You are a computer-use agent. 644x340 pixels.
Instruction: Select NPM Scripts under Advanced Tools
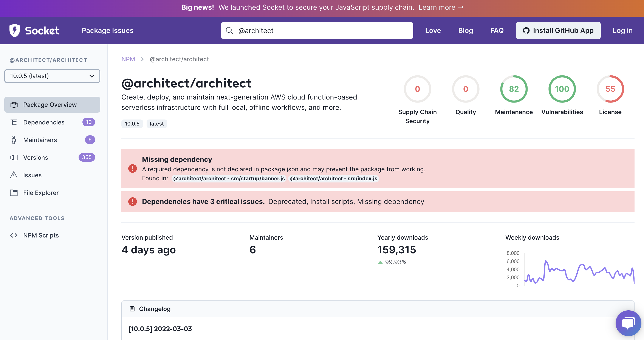pos(41,235)
